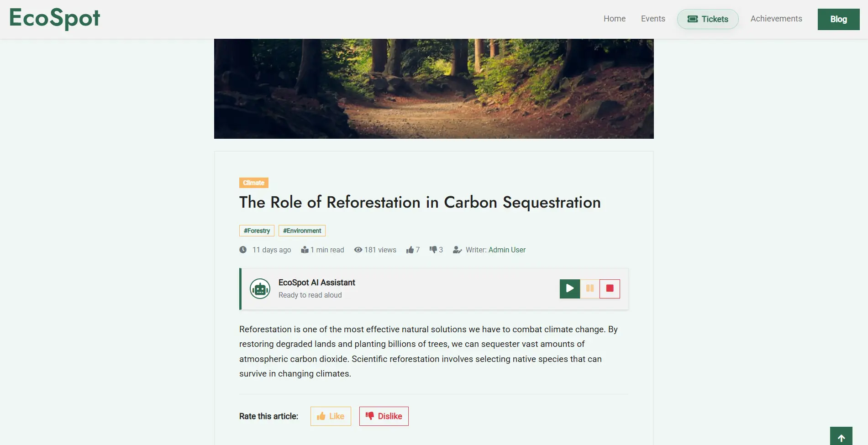Click the eye views icon
The width and height of the screenshot is (868, 445).
358,250
